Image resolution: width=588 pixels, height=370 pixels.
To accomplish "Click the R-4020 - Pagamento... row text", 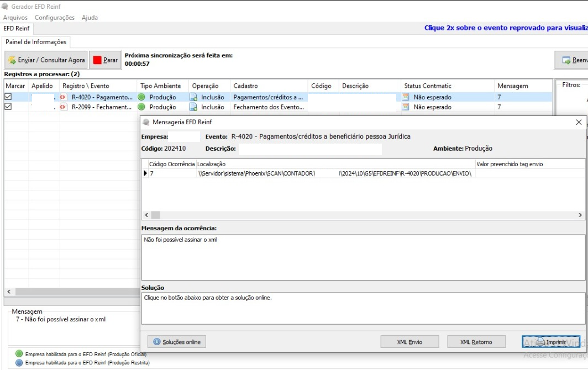I will click(102, 97).
